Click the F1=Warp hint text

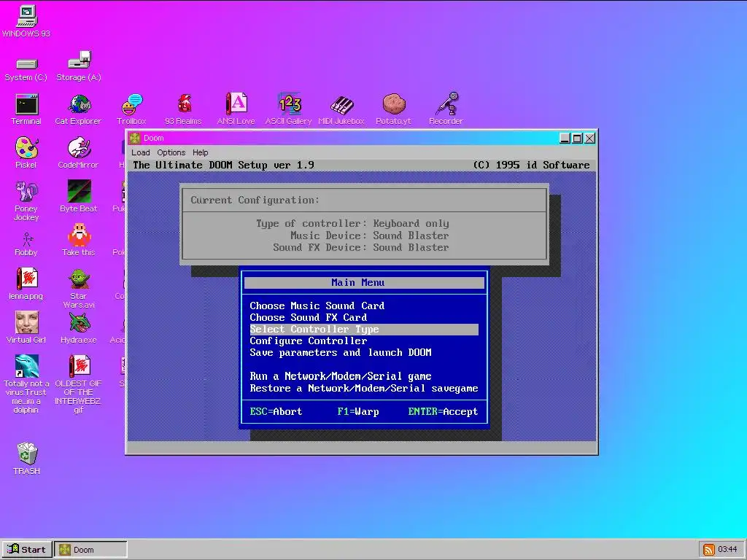tap(358, 411)
